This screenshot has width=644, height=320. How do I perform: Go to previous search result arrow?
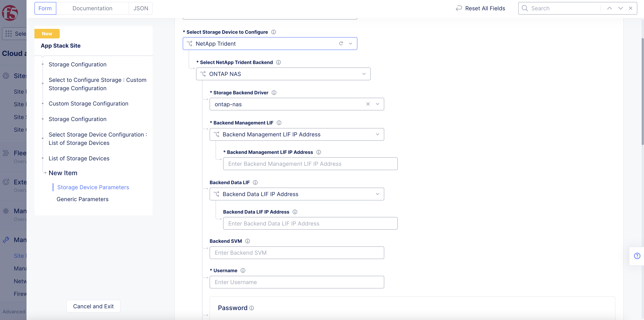pyautogui.click(x=610, y=8)
